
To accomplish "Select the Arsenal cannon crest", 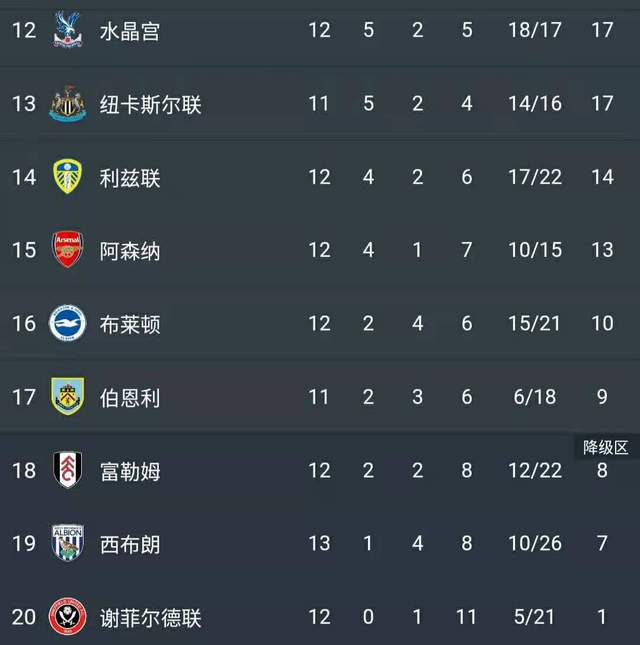I will [67, 250].
